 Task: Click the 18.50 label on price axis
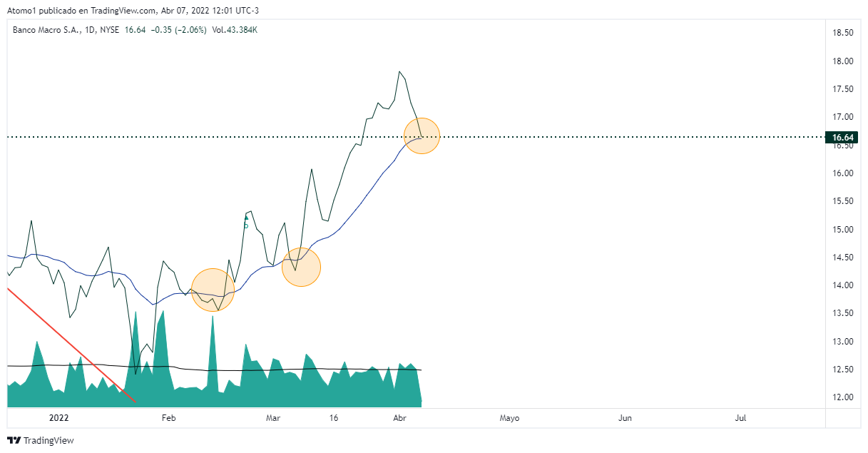pyautogui.click(x=843, y=33)
